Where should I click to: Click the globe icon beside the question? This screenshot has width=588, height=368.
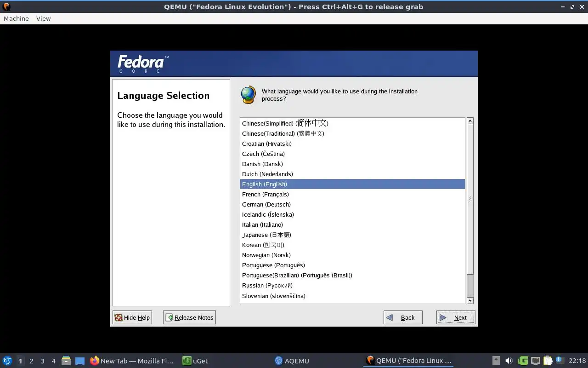(248, 95)
